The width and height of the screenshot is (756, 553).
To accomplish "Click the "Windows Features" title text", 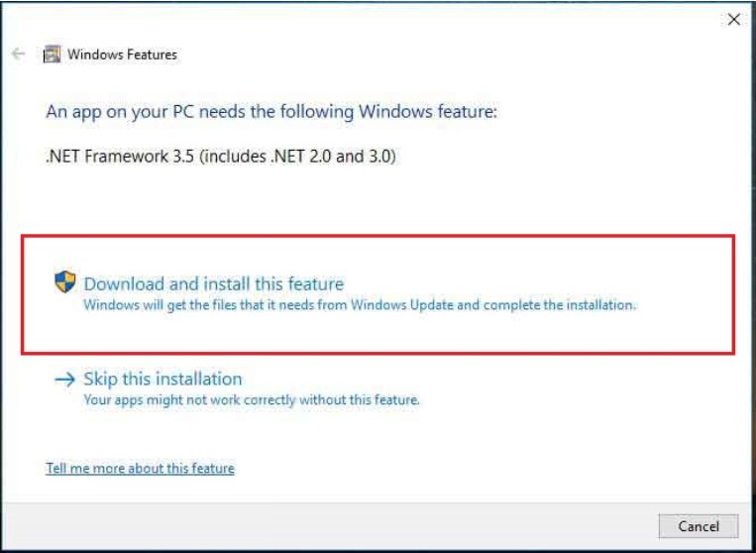I will click(122, 55).
